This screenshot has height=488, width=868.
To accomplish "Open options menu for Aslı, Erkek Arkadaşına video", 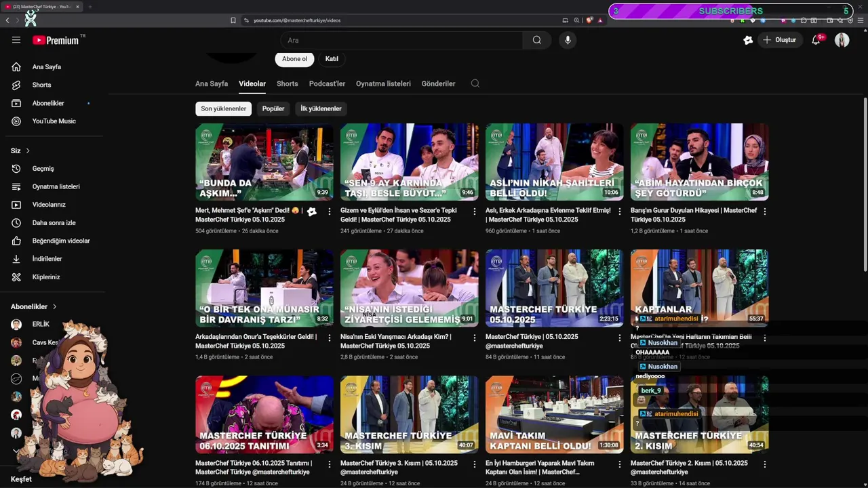I will coord(620,211).
